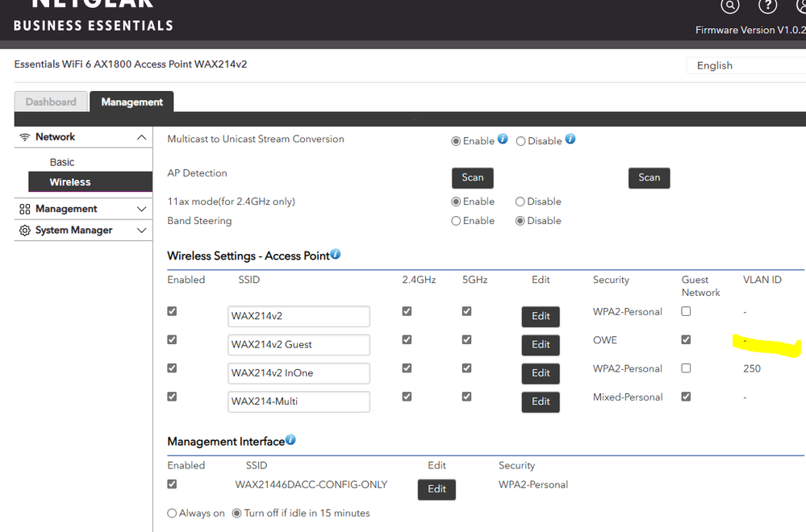This screenshot has width=806, height=532.
Task: Uncheck 5GHz for WAX214-Multi SSID
Action: 466,397
